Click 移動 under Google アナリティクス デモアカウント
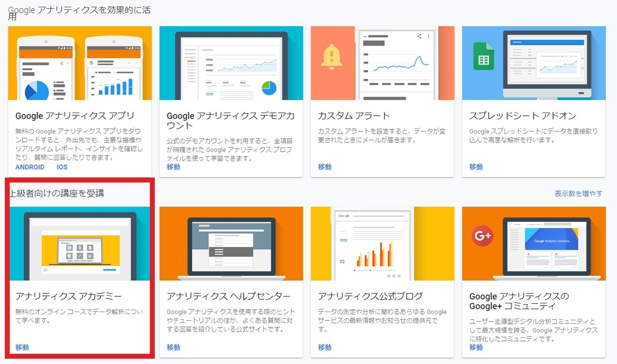The width and height of the screenshot is (617, 364). (x=173, y=167)
